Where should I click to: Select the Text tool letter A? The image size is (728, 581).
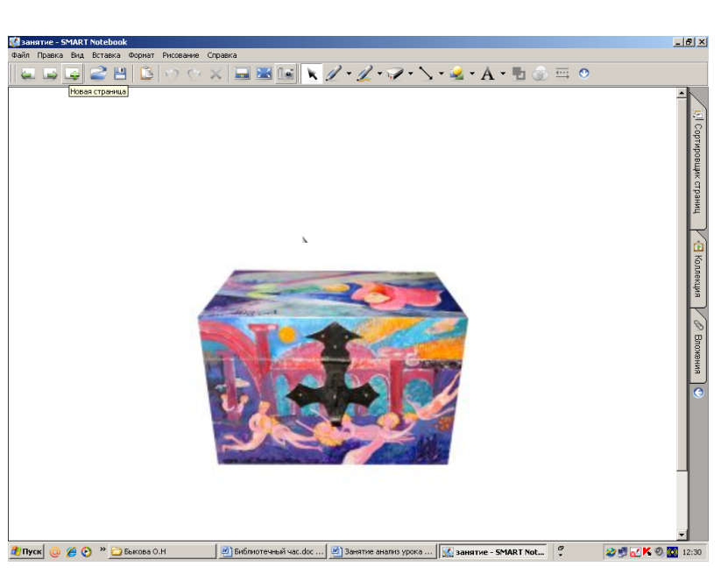click(487, 74)
